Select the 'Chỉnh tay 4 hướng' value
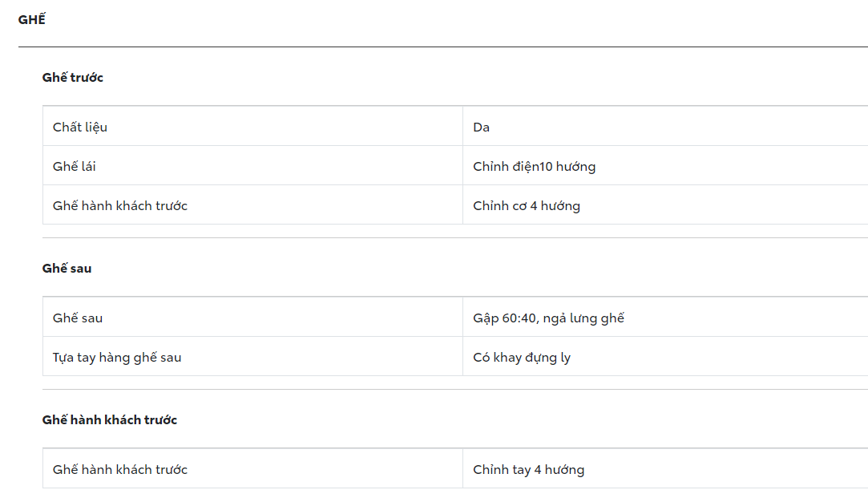Screen dimensions: 868x498 click(528, 470)
